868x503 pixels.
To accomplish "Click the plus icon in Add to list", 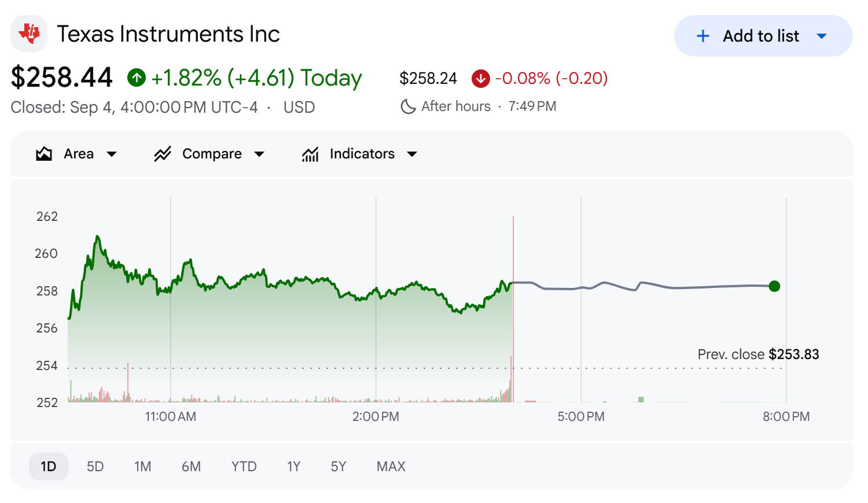I will [703, 36].
